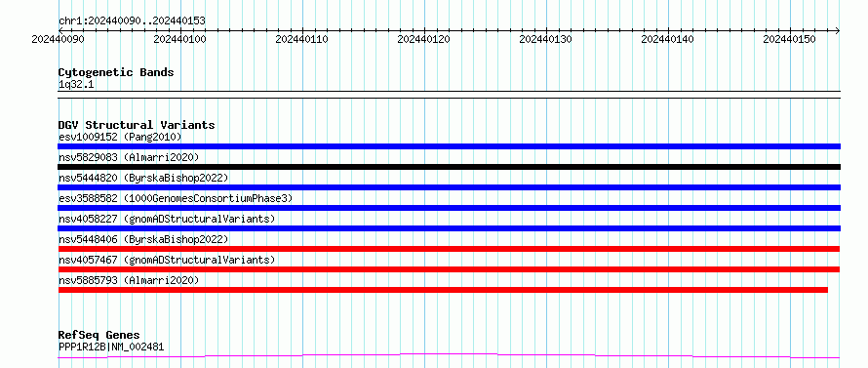The width and height of the screenshot is (868, 368).
Task: Click the blue bar for nsv5444820
Action: pyautogui.click(x=449, y=187)
